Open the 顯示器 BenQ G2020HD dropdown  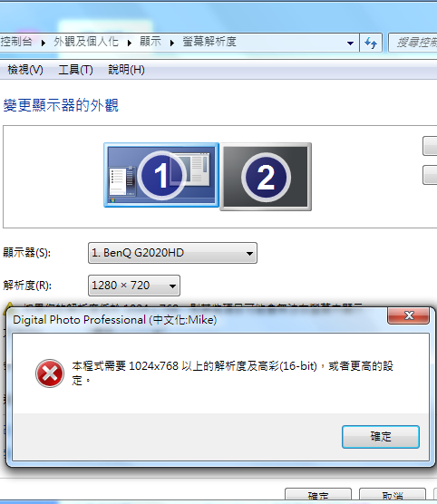(x=172, y=253)
